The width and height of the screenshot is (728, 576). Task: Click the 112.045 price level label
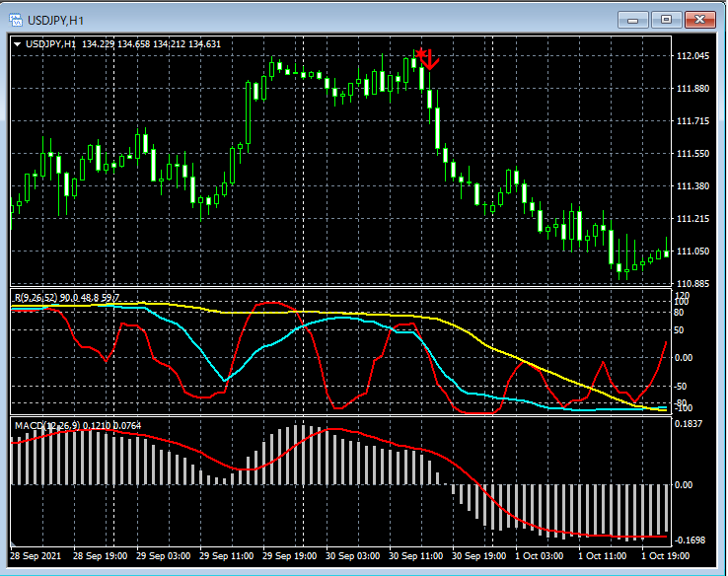pyautogui.click(x=693, y=56)
